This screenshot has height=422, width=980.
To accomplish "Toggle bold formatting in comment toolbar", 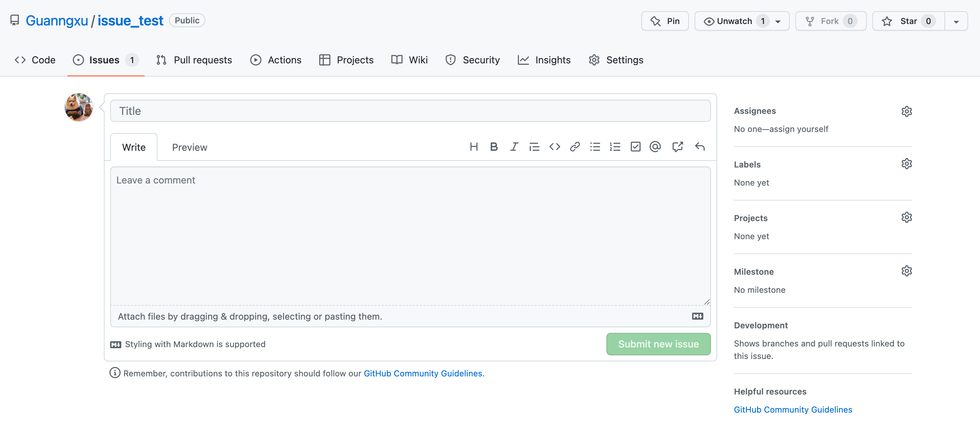I will coord(494,147).
